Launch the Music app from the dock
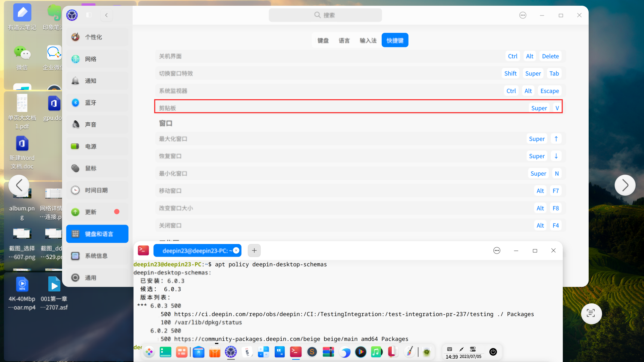The width and height of the screenshot is (644, 362). [x=376, y=352]
